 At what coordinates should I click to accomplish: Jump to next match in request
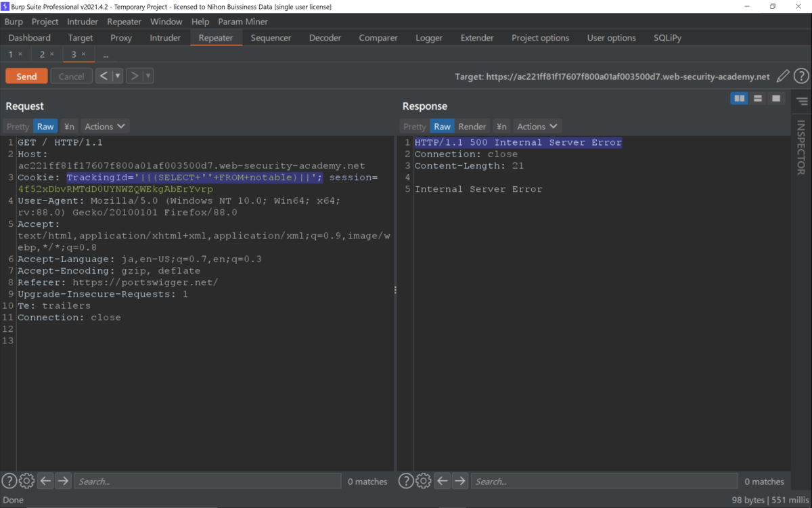pyautogui.click(x=63, y=481)
